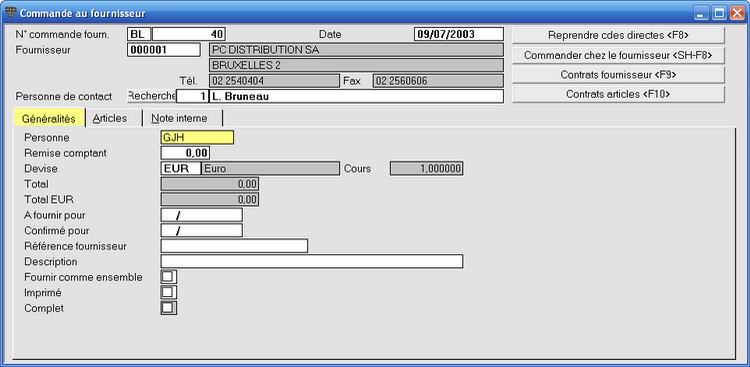Click the application icon in the title bar
750x367 pixels.
coord(10,12)
